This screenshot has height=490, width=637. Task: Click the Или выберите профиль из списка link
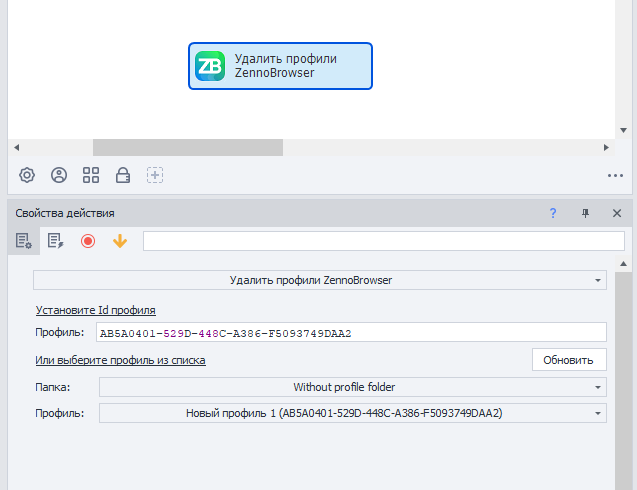[120, 360]
